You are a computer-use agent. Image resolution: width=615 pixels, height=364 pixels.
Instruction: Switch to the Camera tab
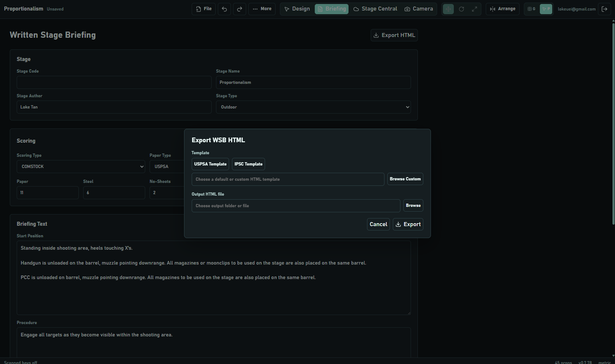[x=419, y=9]
